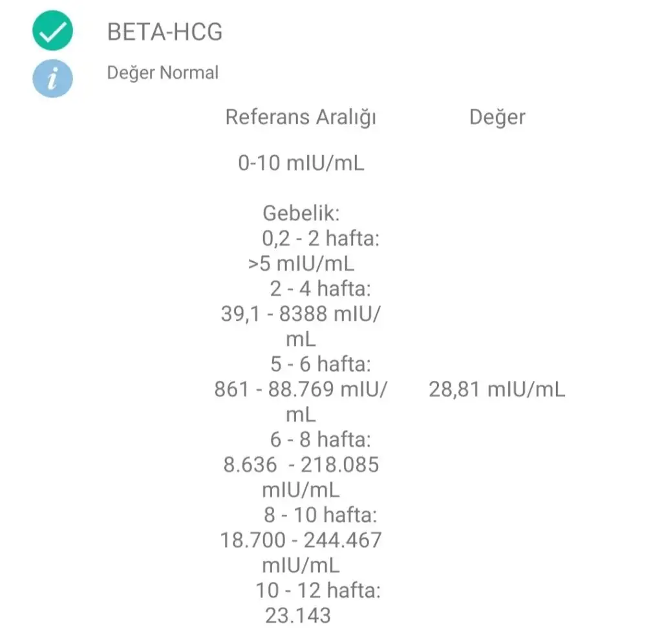Select the Referans Aralığı column header
Image resolution: width=662 pixels, height=644 pixels.
click(301, 117)
